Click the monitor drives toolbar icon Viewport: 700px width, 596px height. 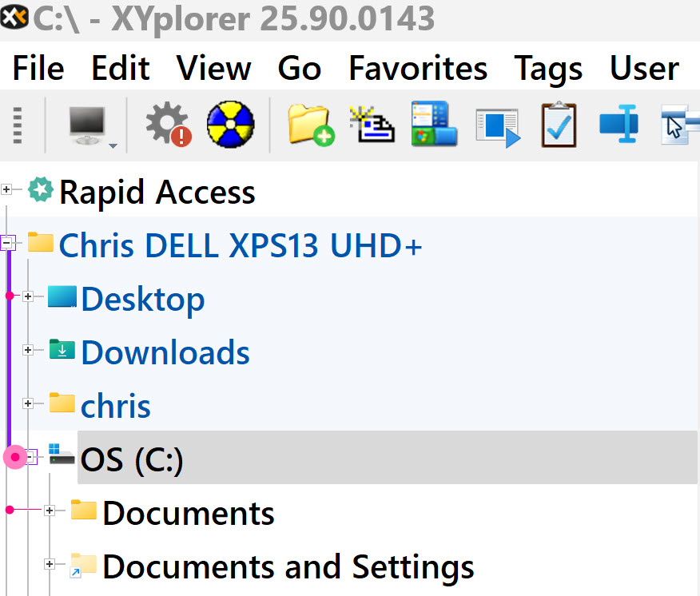pyautogui.click(x=87, y=125)
